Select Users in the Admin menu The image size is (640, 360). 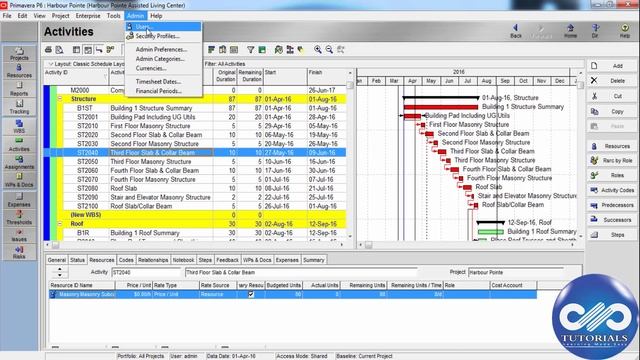click(x=164, y=27)
